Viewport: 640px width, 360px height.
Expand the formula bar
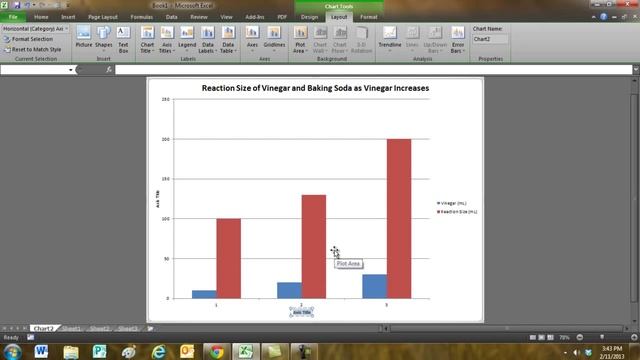point(636,70)
